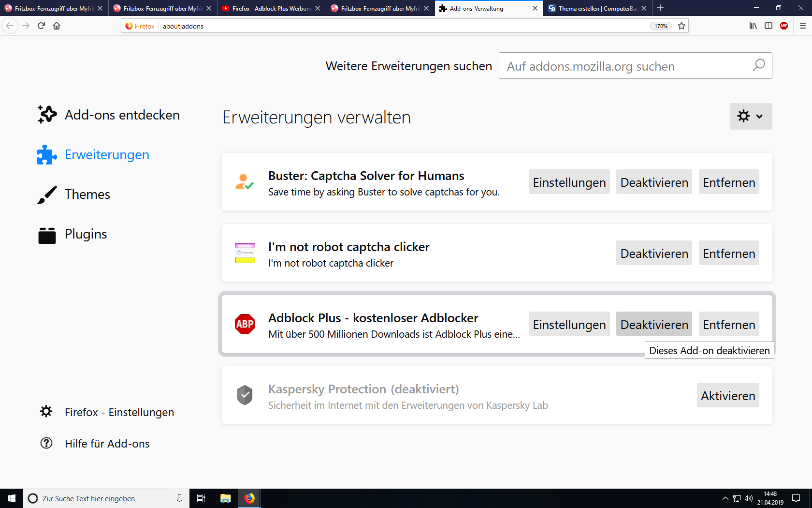Viewport: 812px width, 508px height.
Task: Switch to the first Fritzbox-Fernzugriff tab
Action: 54,8
